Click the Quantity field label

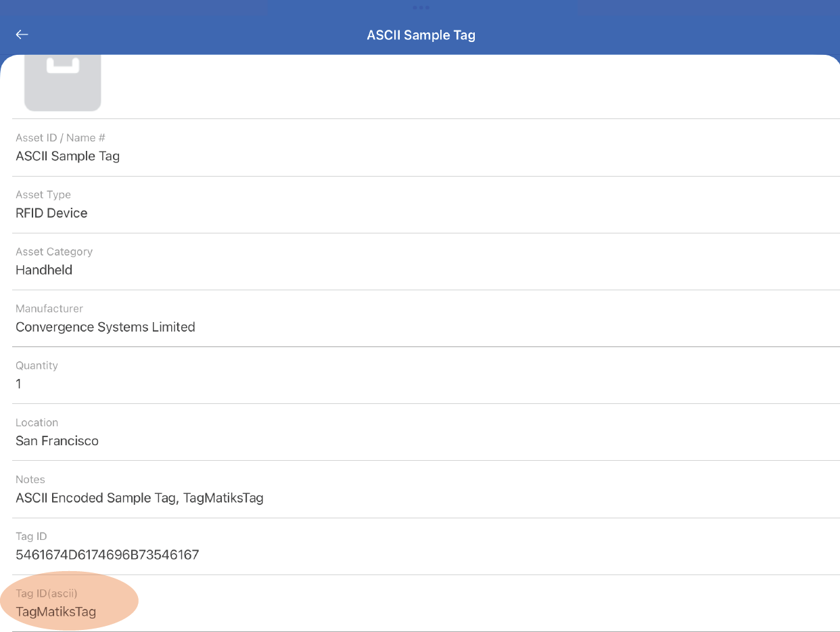37,365
